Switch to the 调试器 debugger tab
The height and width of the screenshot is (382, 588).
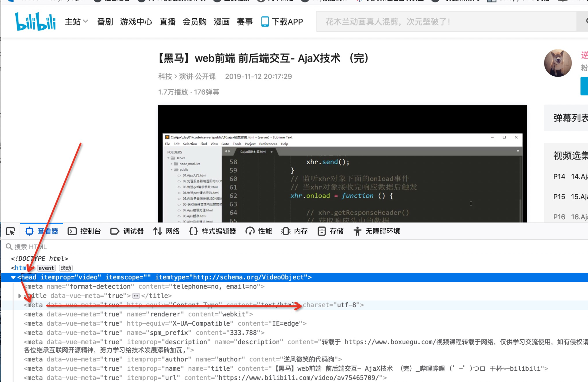point(127,231)
